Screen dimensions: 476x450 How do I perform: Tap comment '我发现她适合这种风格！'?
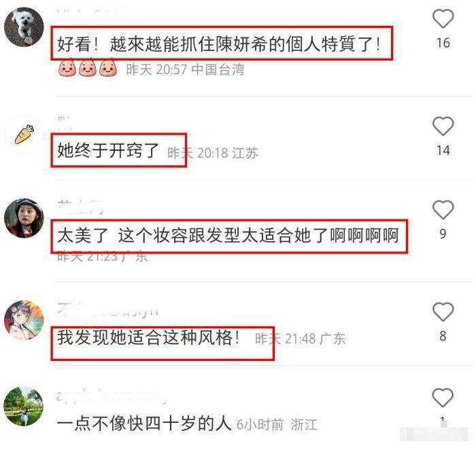coord(148,337)
